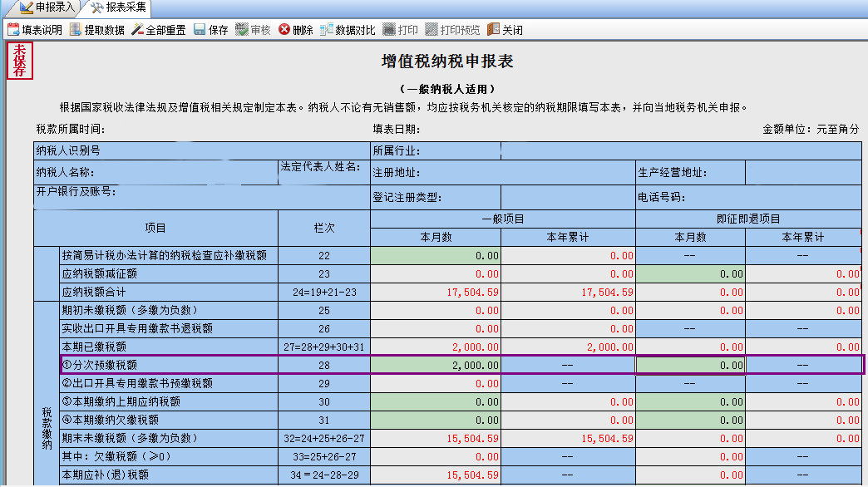This screenshot has width=868, height=487.
Task: Close the form via 关闭
Action: point(505,30)
